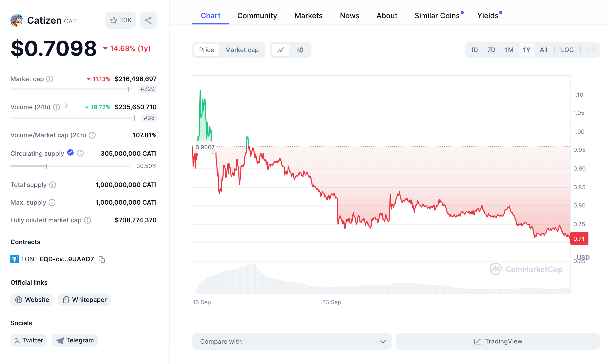Select the Price chart mode

click(x=207, y=50)
